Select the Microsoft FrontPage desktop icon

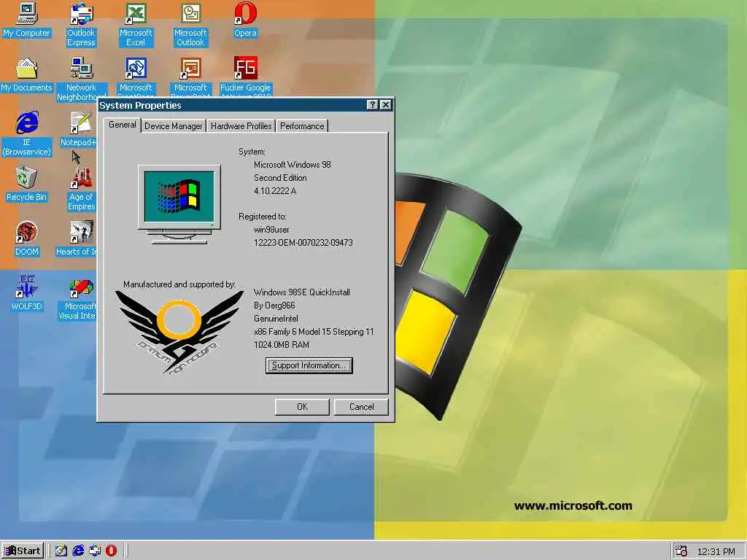(x=136, y=76)
